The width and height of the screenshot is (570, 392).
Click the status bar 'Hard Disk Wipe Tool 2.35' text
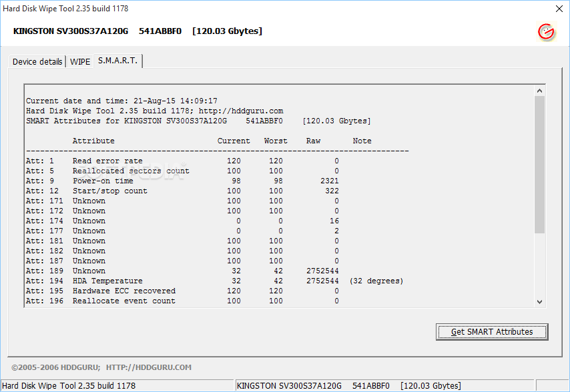pyautogui.click(x=69, y=386)
